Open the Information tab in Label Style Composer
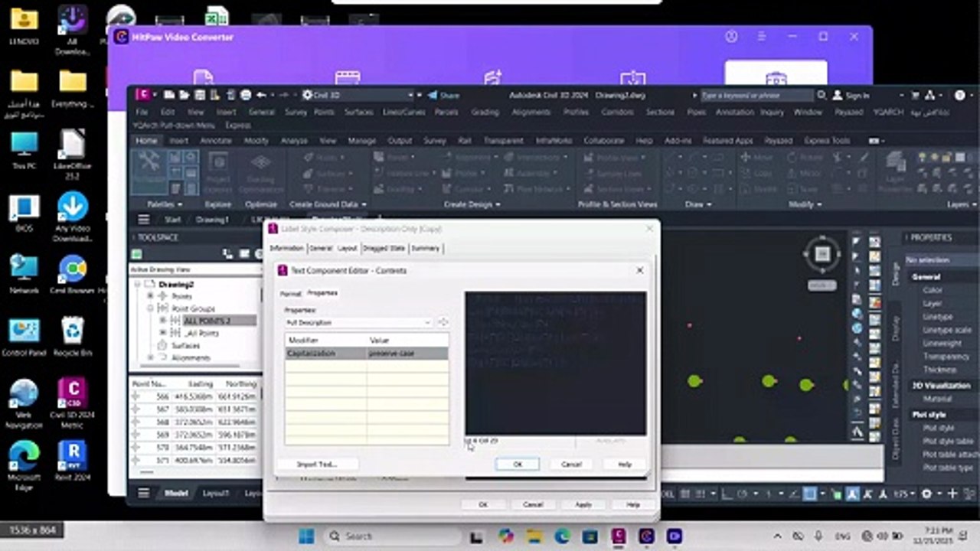This screenshot has height=551, width=980. click(286, 248)
